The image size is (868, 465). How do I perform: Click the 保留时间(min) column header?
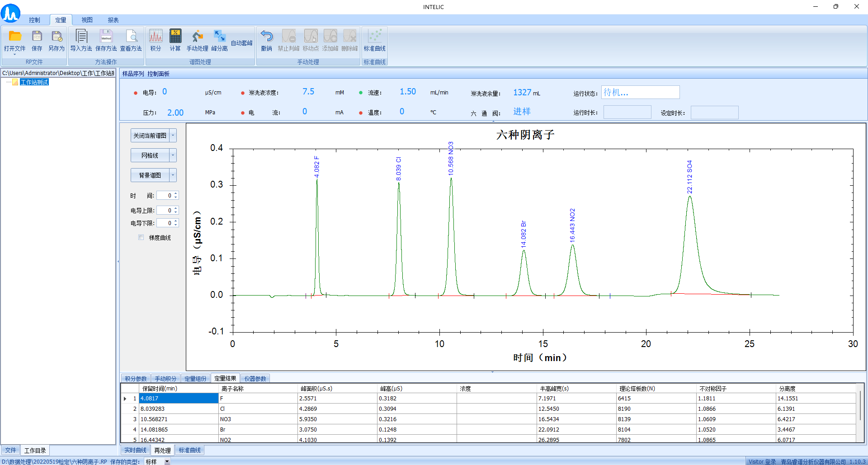point(179,389)
